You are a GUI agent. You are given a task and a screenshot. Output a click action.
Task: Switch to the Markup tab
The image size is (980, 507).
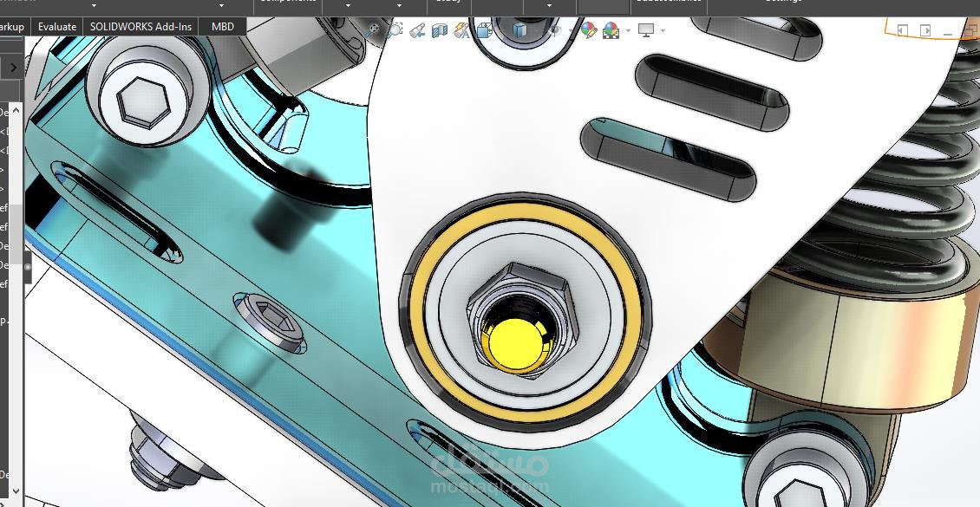[x=12, y=27]
